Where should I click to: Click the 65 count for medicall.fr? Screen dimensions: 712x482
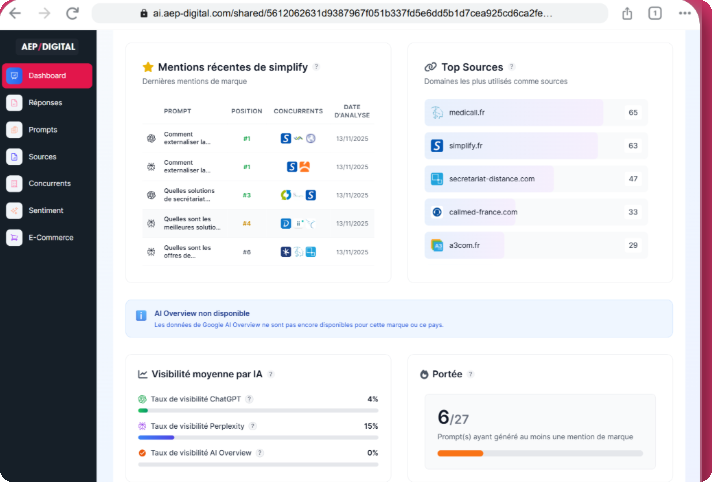[x=633, y=112]
